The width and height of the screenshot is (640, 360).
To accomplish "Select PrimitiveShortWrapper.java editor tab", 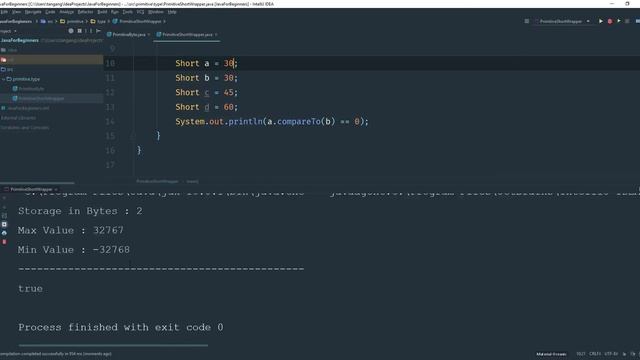I will (x=187, y=35).
